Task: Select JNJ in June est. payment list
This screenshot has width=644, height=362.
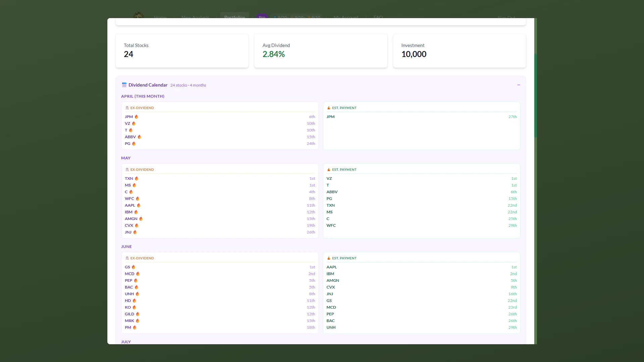Action: (x=330, y=294)
